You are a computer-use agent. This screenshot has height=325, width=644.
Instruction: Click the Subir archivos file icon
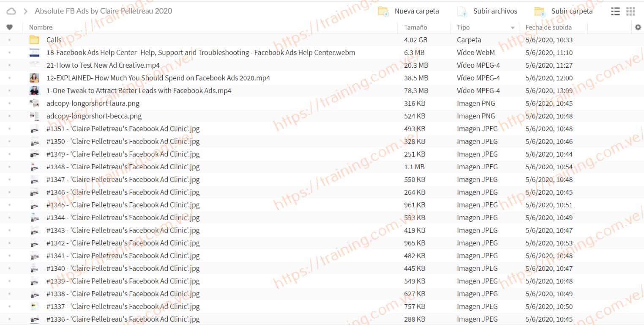tap(462, 11)
